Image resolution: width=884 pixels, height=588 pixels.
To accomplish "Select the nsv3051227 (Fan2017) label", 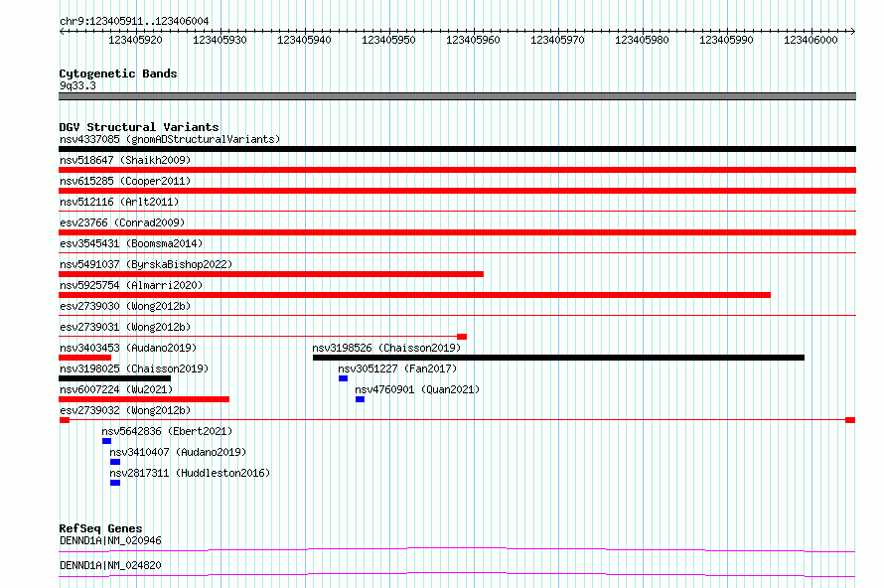I will (397, 368).
